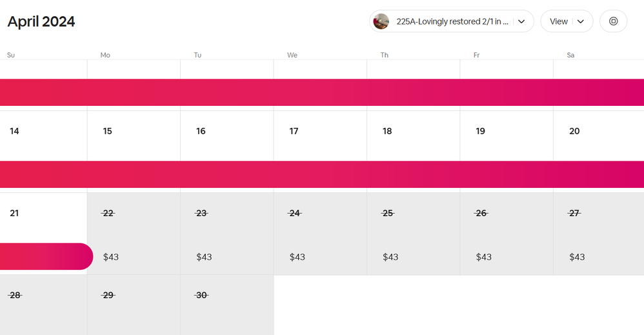Click the chevron beside the listing name
Viewport: 644px width, 335px height.
tap(521, 21)
